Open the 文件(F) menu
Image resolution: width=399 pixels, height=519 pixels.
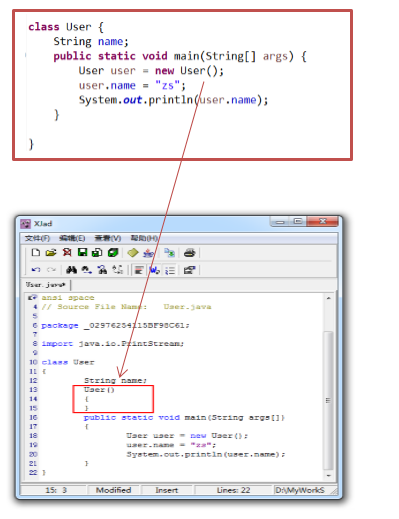[x=37, y=238]
